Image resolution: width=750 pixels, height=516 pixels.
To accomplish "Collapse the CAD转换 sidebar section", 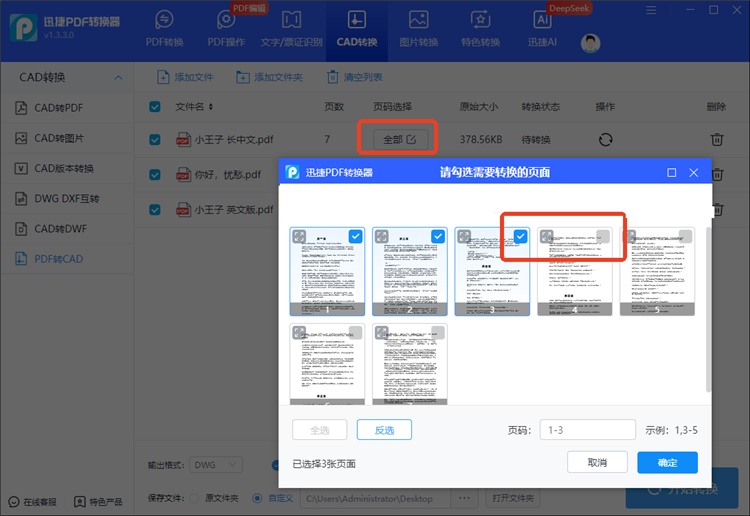I will [118, 77].
